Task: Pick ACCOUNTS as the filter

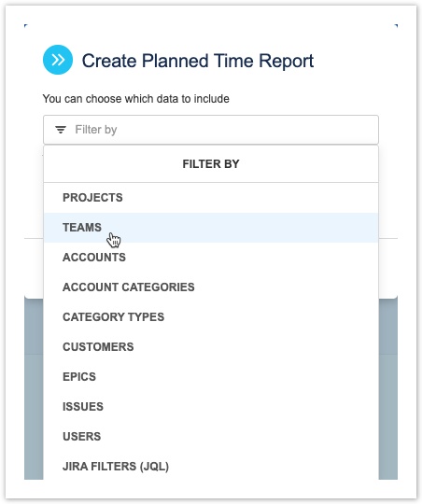Action: pyautogui.click(x=211, y=258)
